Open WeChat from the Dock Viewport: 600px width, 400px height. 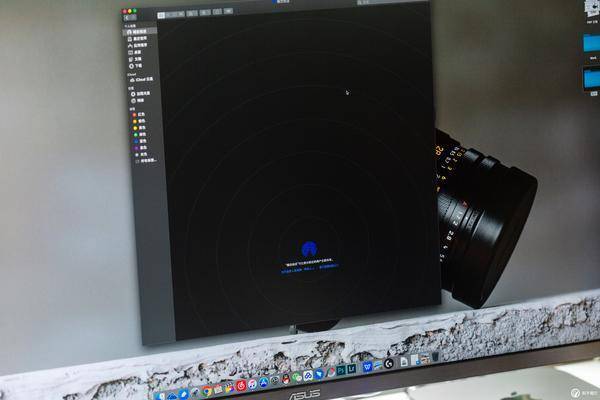[x=297, y=377]
